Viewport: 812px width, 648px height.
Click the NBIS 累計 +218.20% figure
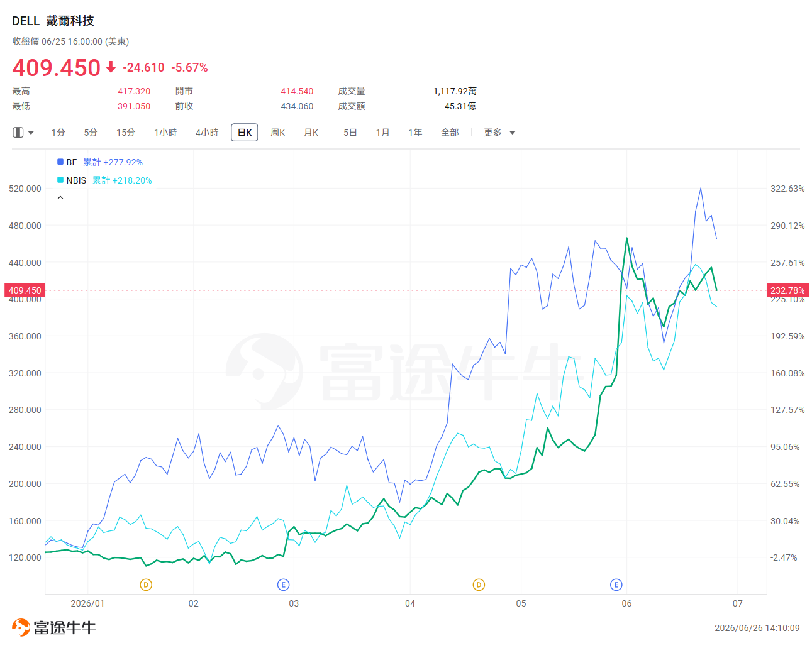pos(122,180)
